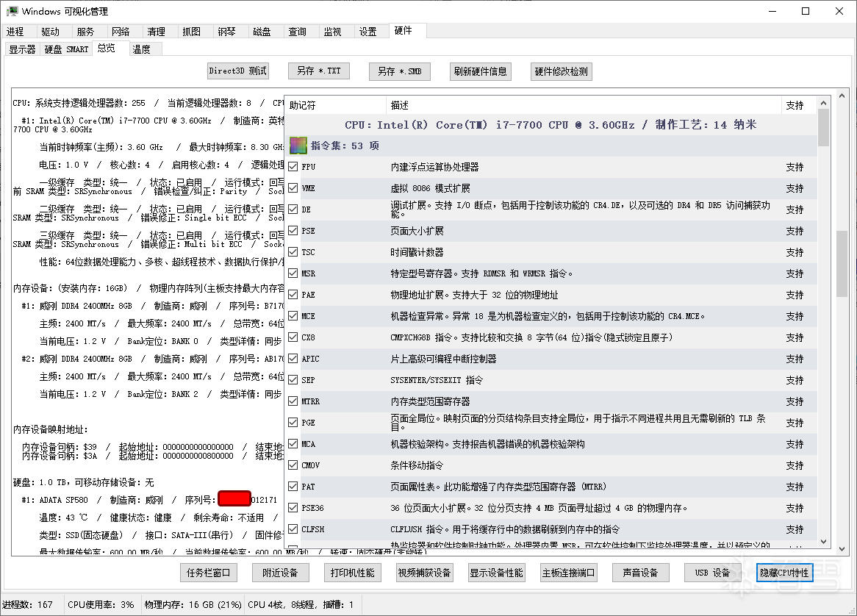
Task: Click 另存 *.TXT button
Action: click(x=319, y=71)
